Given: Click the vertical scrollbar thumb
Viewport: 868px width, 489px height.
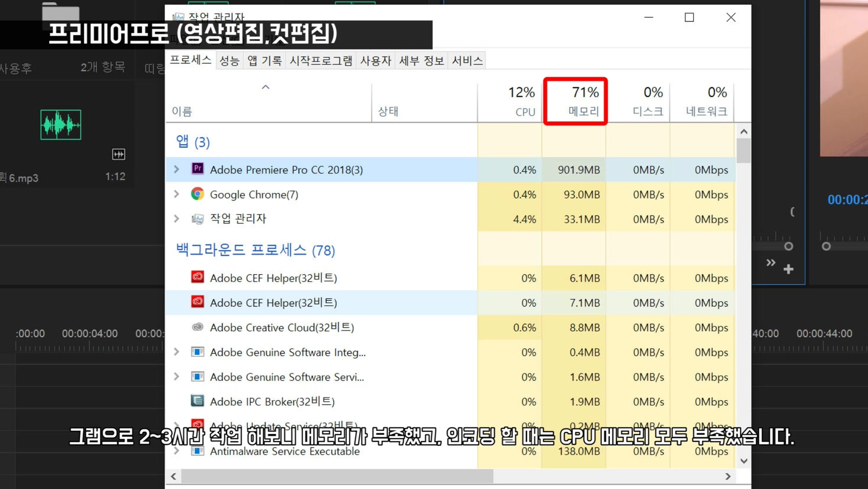Looking at the screenshot, I should 744,150.
